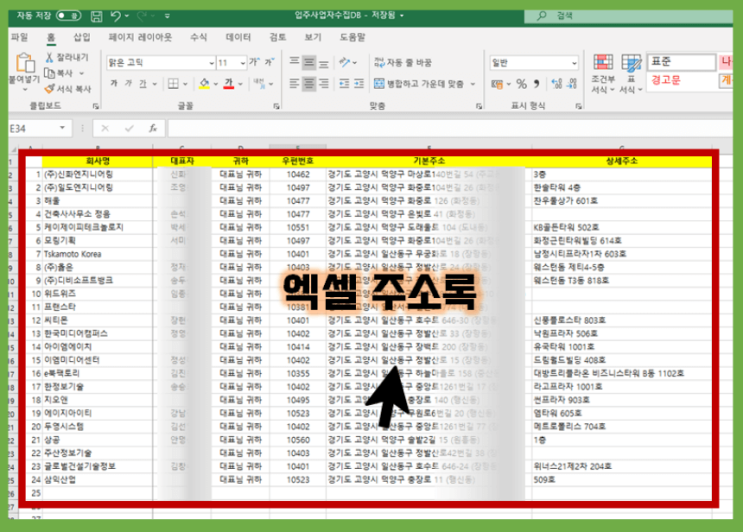Click the decrease decimal icon
The width and height of the screenshot is (743, 532).
coord(572,84)
